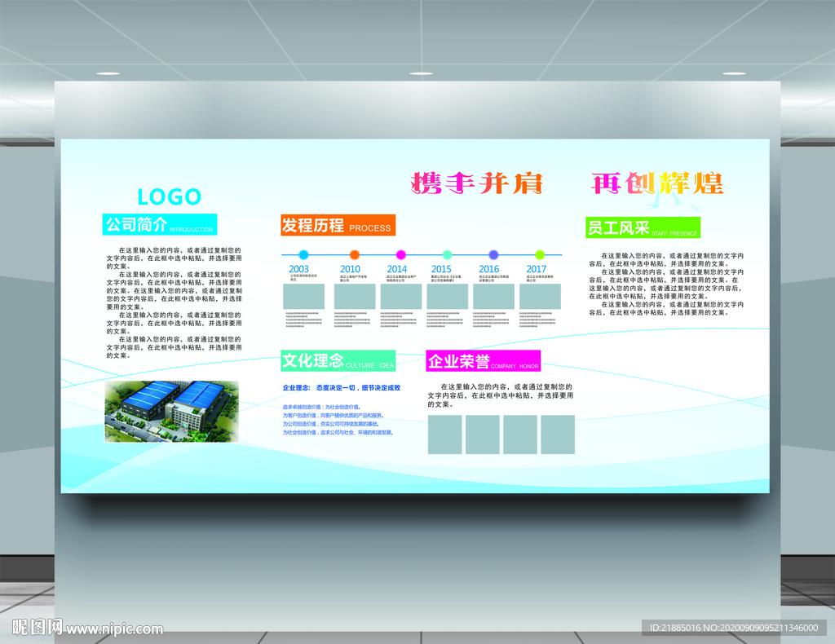This screenshot has width=835, height=644.
Task: Click the 2014 magenta timeline dot
Action: click(401, 255)
